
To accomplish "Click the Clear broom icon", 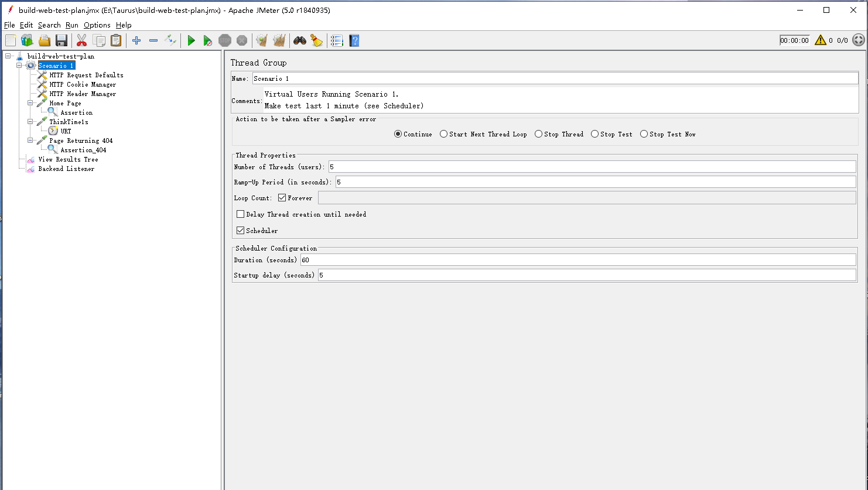I will click(x=262, y=40).
